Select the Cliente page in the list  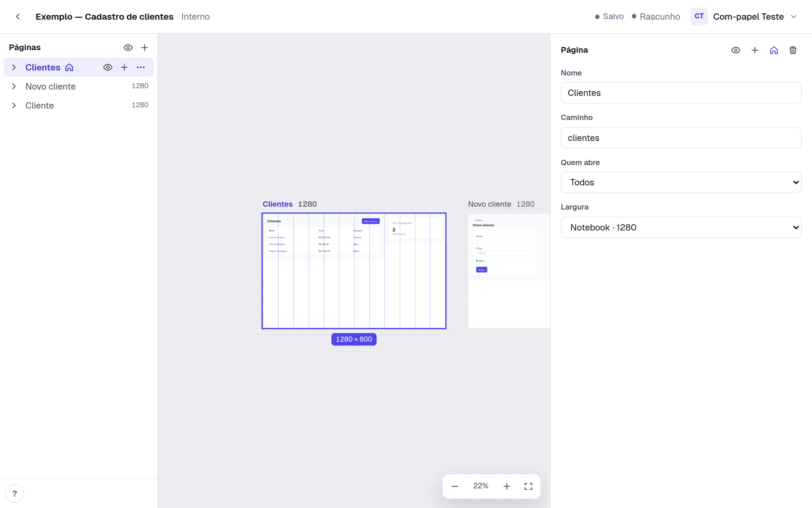(79, 105)
